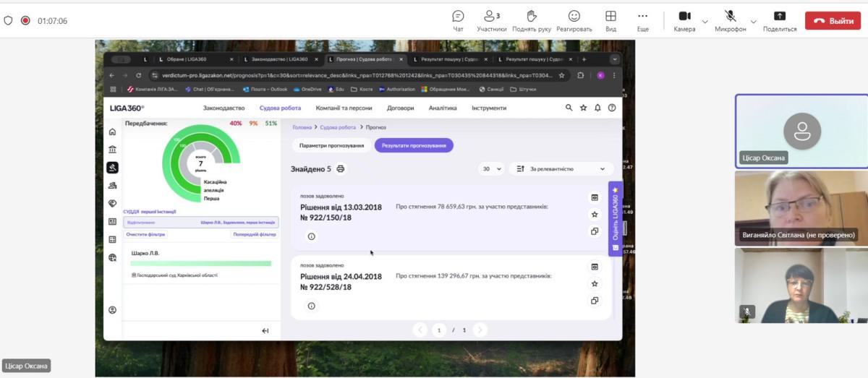Click the Очистити фільтри button
868x378 pixels.
click(146, 234)
